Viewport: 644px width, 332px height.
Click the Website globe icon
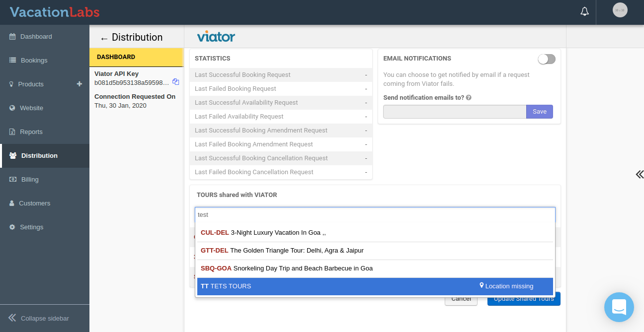tap(12, 108)
